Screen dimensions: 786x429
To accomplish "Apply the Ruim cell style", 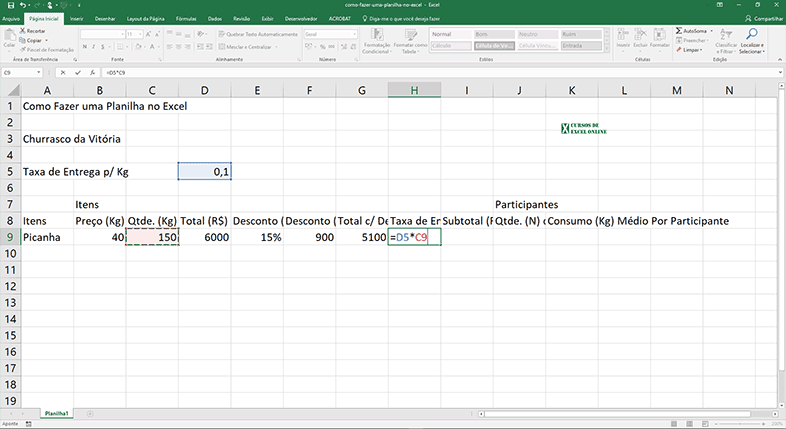I will [x=581, y=34].
